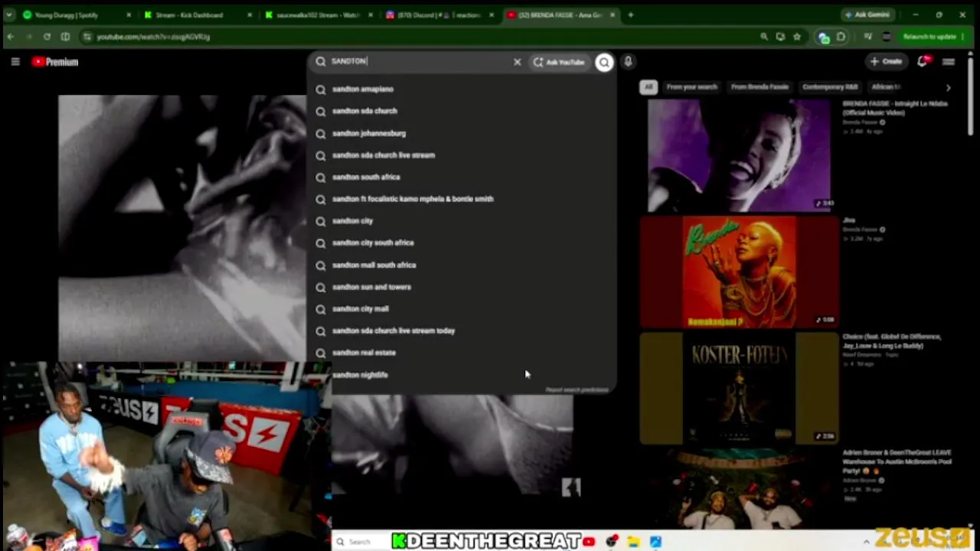Open the orange Brenda album thumbnail
The width and height of the screenshot is (980, 551).
pos(739,272)
